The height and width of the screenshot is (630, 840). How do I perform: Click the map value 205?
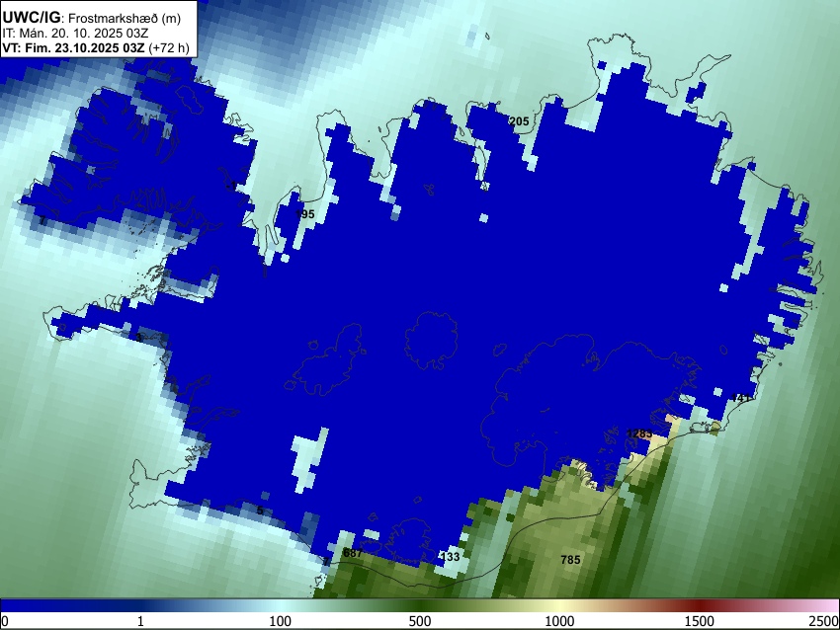tap(519, 121)
